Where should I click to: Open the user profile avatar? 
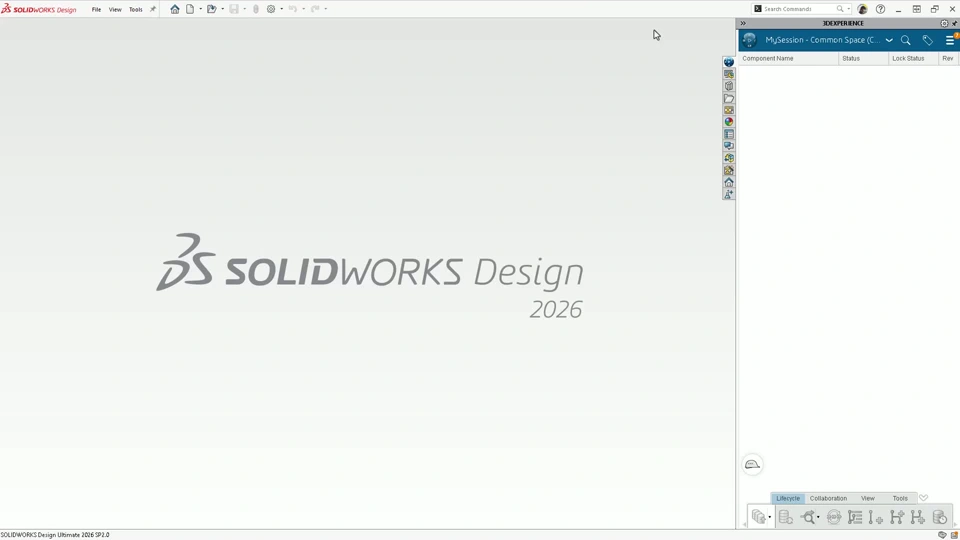863,9
